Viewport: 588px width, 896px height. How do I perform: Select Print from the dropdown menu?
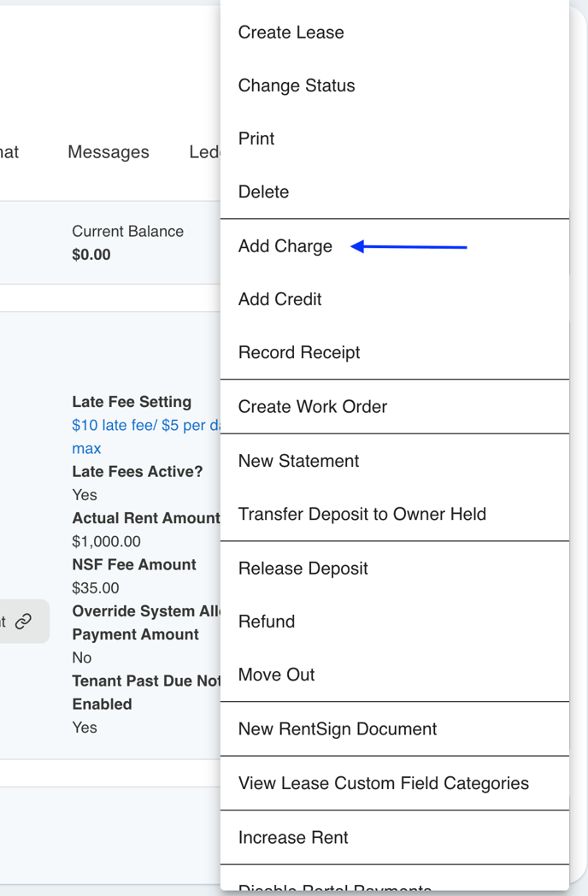[x=256, y=139]
